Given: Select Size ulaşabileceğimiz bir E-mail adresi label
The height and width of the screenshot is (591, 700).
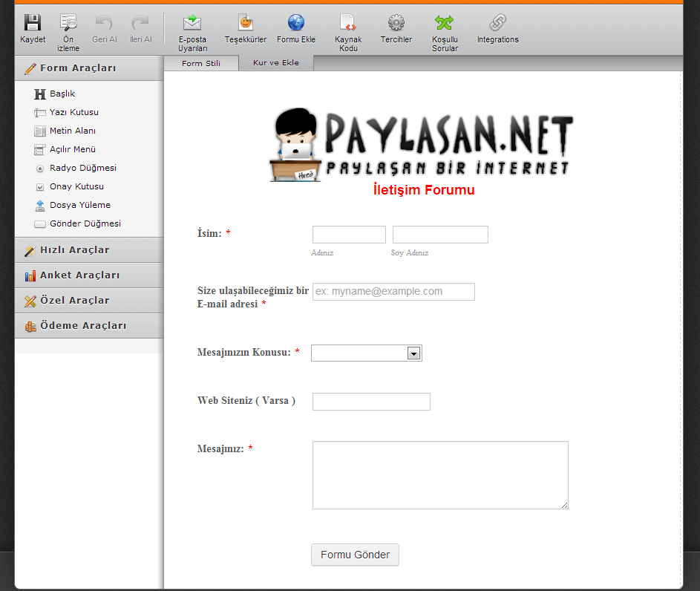Looking at the screenshot, I should pyautogui.click(x=252, y=297).
